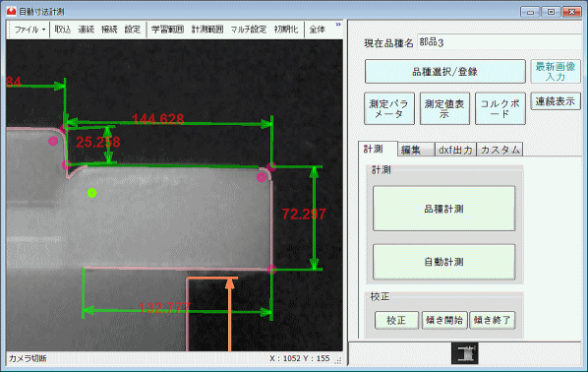The width and height of the screenshot is (588, 372).
Task: Switch to the 編集 tab
Action: coord(416,150)
